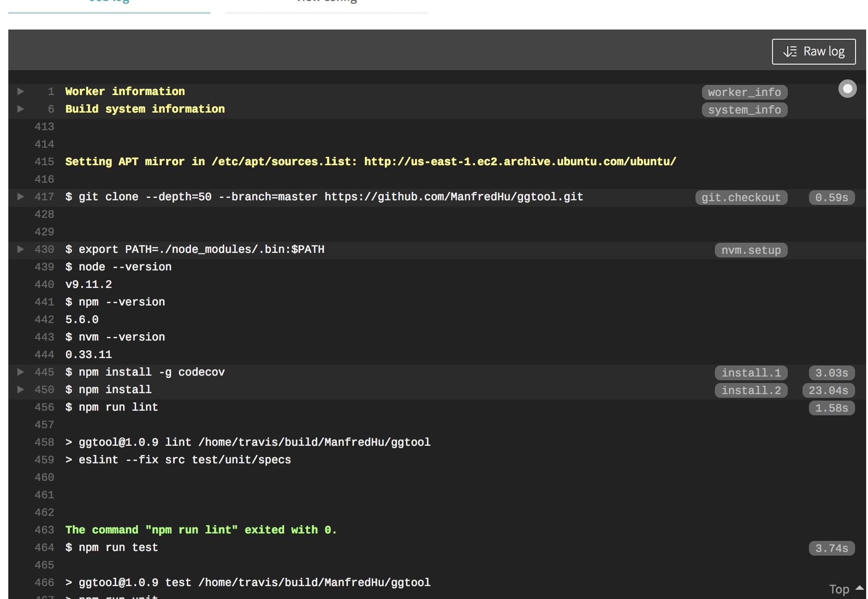Click the system_info badge
The height and width of the screenshot is (599, 868).
coord(744,110)
